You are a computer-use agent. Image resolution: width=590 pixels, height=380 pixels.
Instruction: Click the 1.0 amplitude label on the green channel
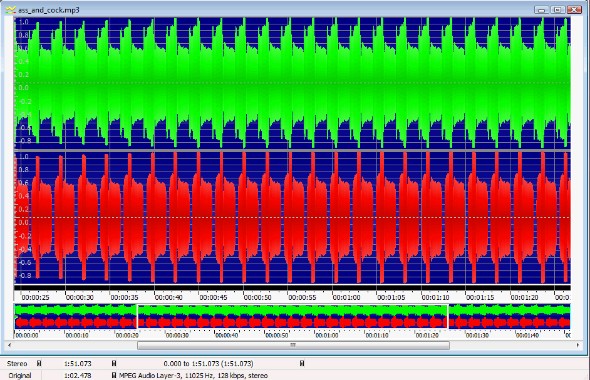click(23, 22)
